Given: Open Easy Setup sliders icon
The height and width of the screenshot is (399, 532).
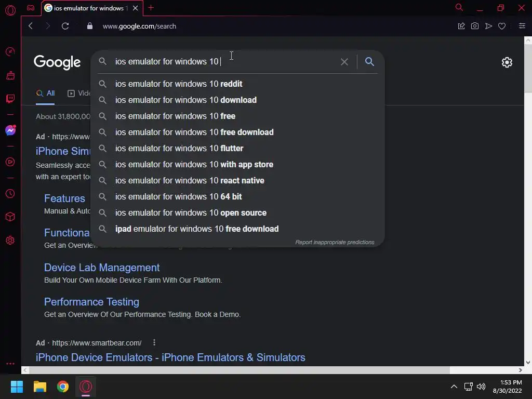Looking at the screenshot, I should click(522, 26).
